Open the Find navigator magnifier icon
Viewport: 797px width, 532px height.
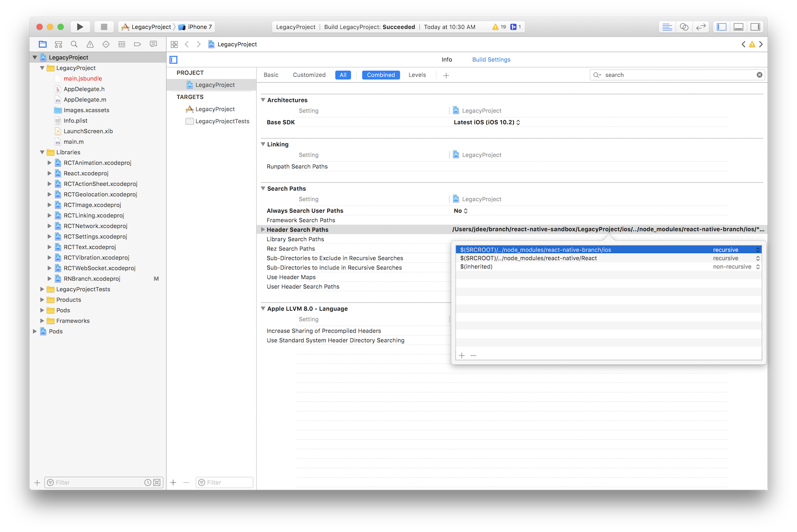[x=74, y=44]
